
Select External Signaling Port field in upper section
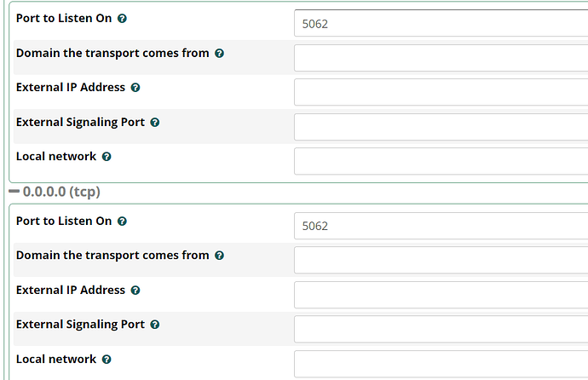[441, 127]
